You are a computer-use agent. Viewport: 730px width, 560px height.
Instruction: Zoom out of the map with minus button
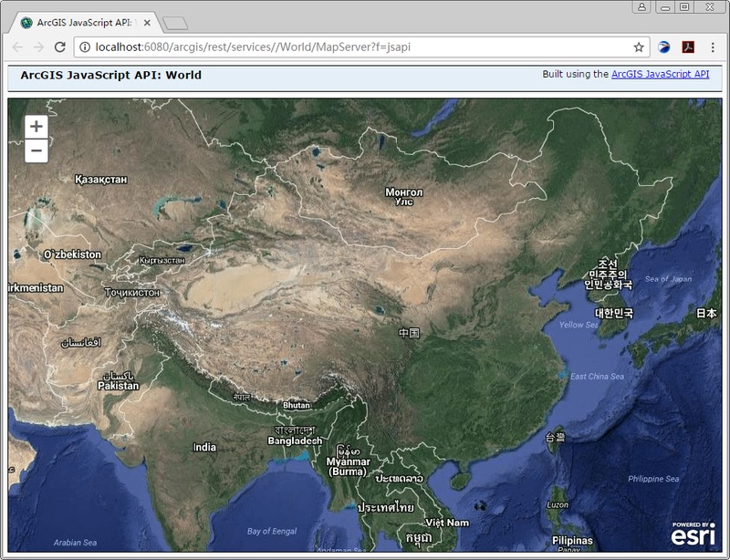(36, 150)
